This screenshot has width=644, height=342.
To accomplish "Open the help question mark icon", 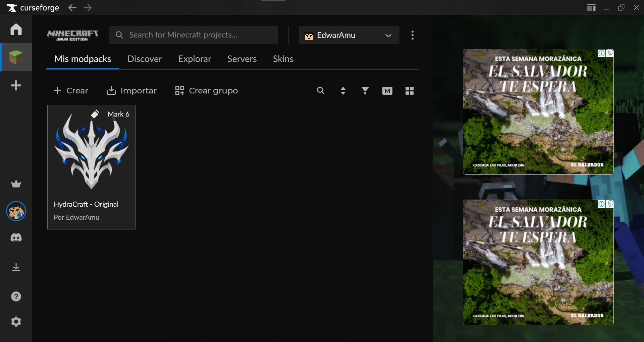I will [x=16, y=296].
